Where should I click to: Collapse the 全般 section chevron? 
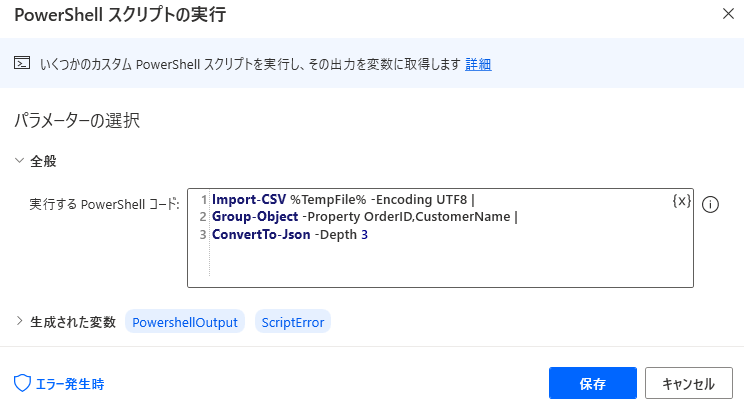(19, 160)
